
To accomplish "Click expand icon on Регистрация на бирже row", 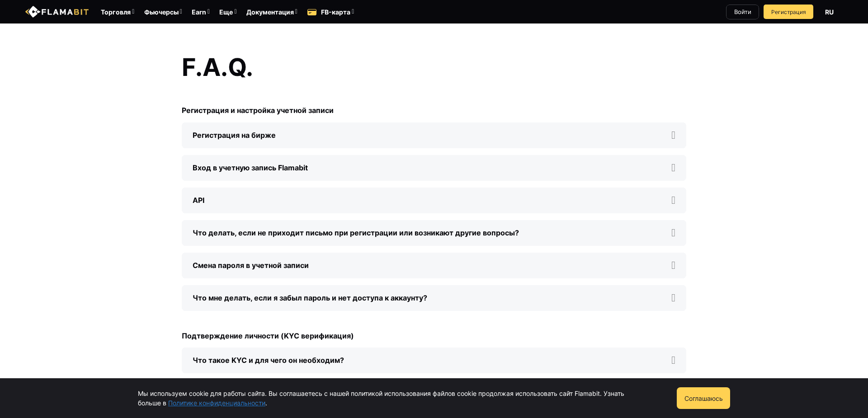I will click(673, 136).
